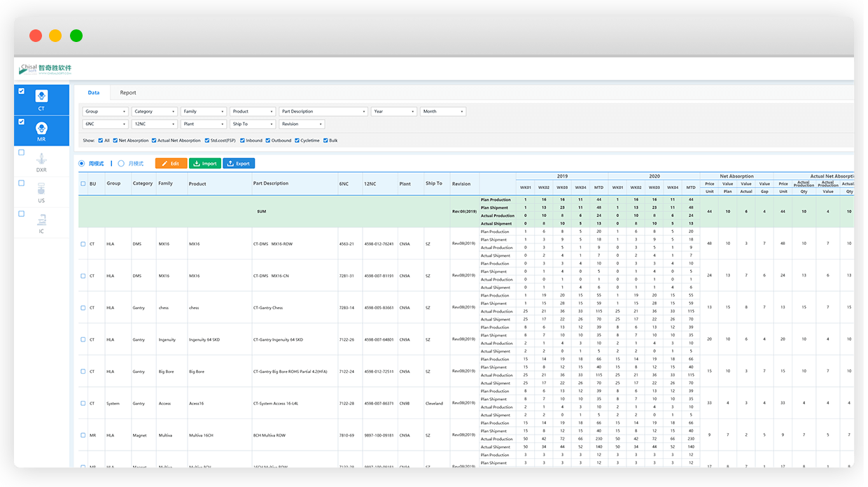Click the download icon on Import button
The height and width of the screenshot is (487, 868).
pos(197,164)
